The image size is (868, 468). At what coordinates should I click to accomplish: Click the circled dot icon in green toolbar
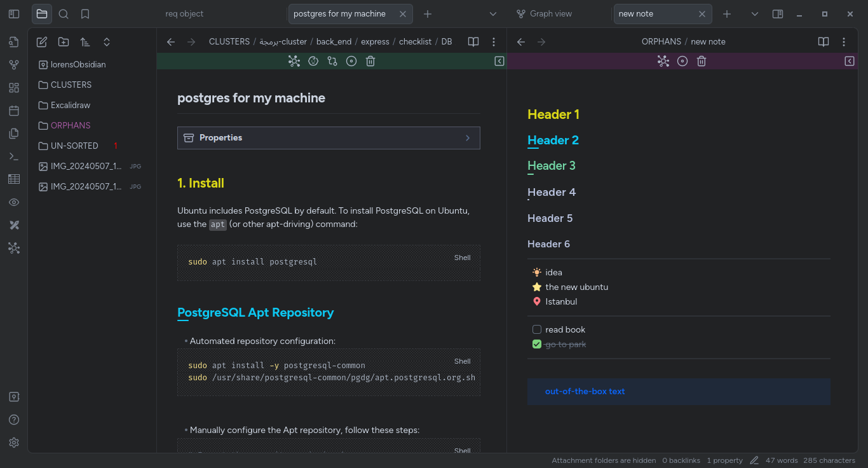pyautogui.click(x=351, y=61)
